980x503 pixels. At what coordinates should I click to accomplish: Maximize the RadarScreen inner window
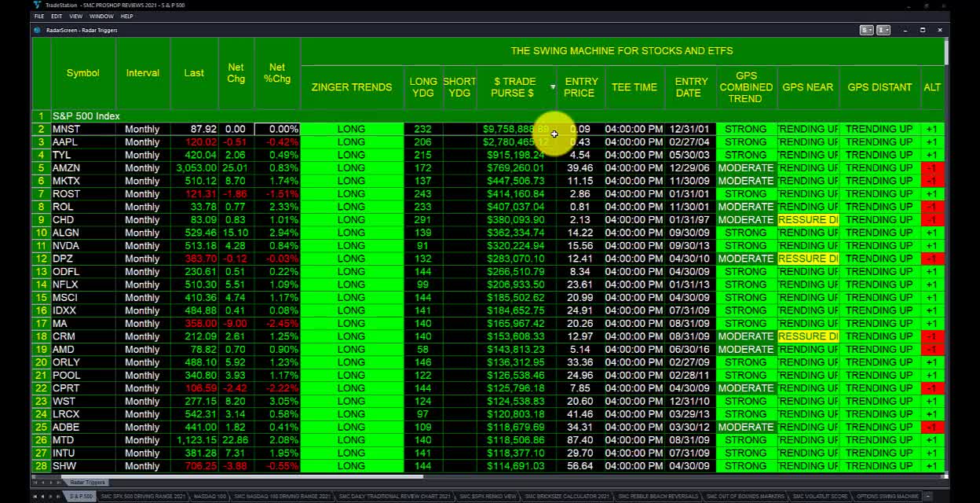pos(923,30)
